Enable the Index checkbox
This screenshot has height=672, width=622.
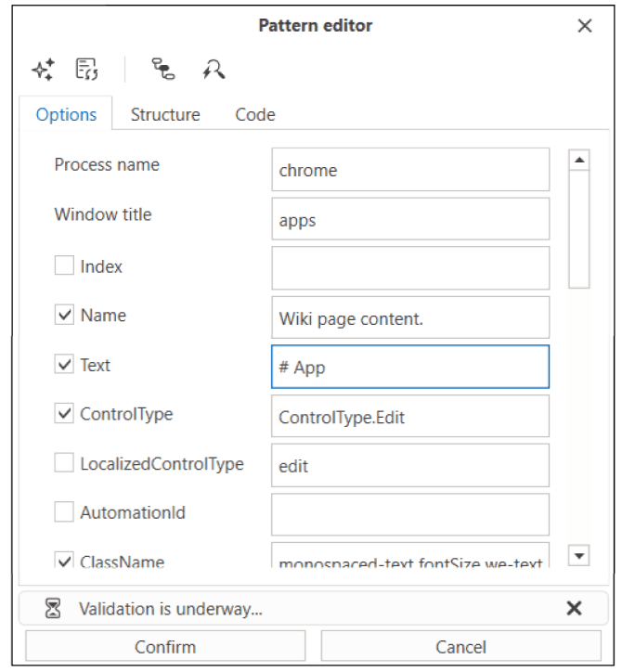click(64, 266)
